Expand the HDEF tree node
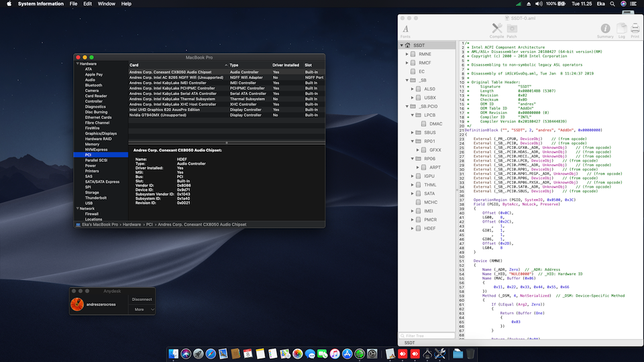This screenshot has width=644, height=362. tap(413, 228)
